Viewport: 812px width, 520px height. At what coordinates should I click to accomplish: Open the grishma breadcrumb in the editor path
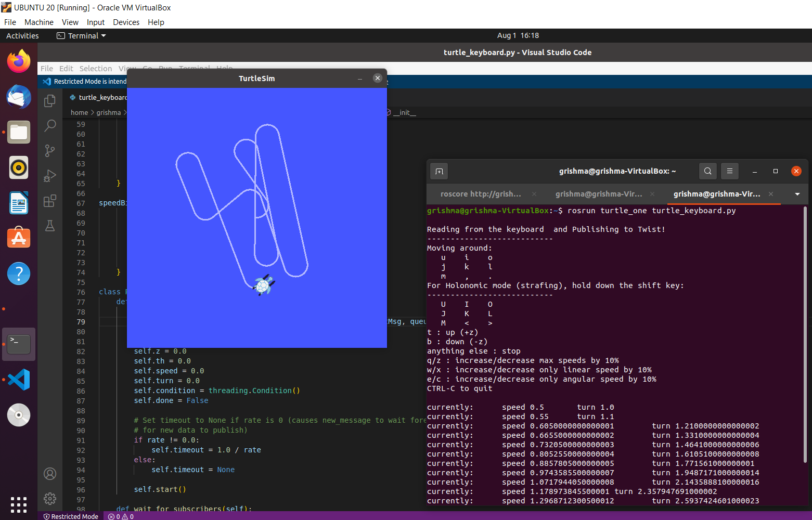tap(109, 112)
